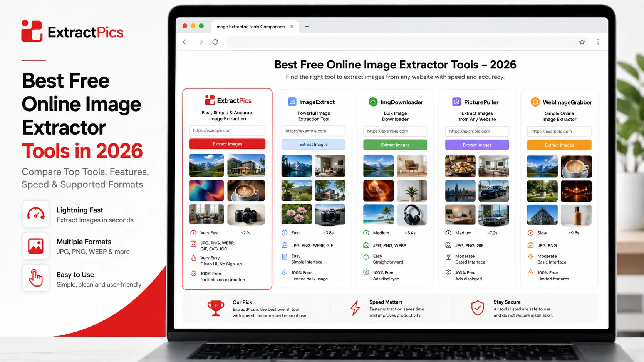Image resolution: width=644 pixels, height=362 pixels.
Task: Reload the page with refresh icon
Action: [x=215, y=42]
